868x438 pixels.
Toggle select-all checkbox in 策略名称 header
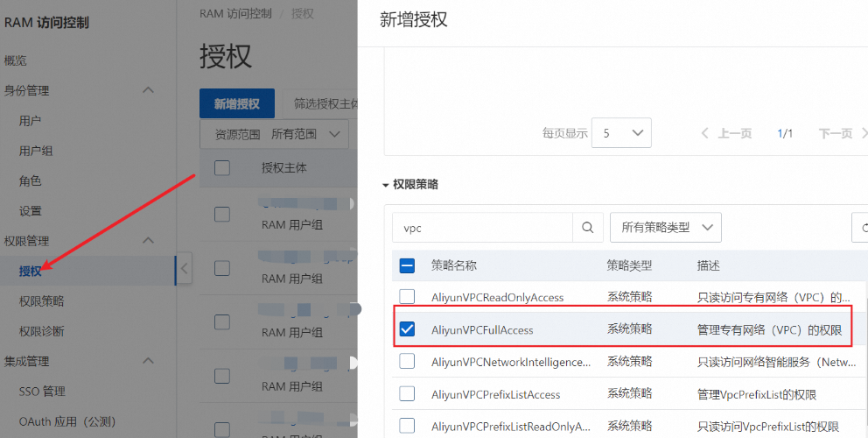tap(407, 265)
